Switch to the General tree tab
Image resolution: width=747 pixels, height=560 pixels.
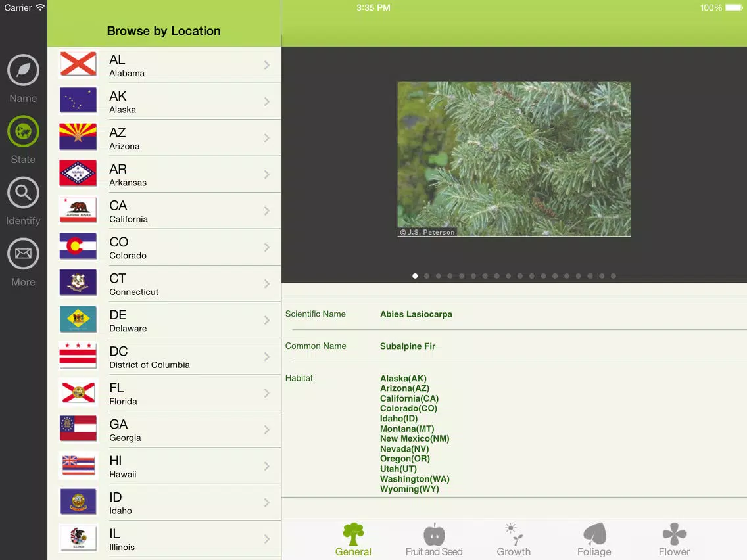[x=353, y=540]
